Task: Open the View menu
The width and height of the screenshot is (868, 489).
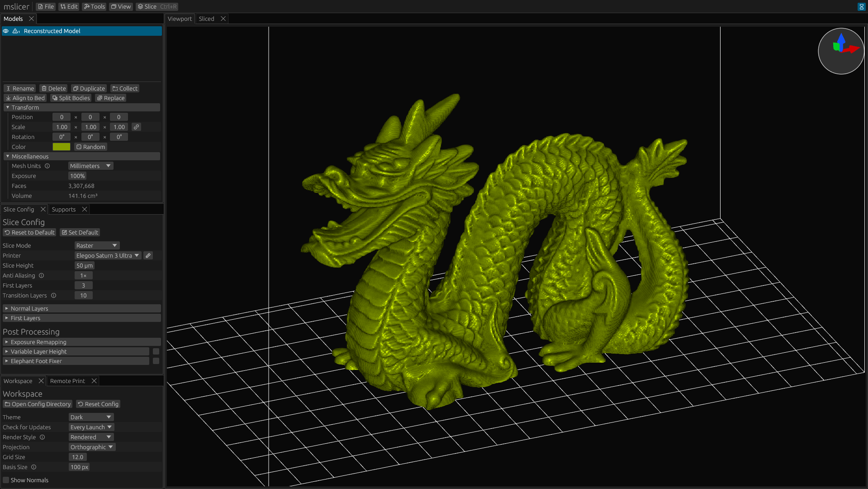Action: tap(121, 7)
